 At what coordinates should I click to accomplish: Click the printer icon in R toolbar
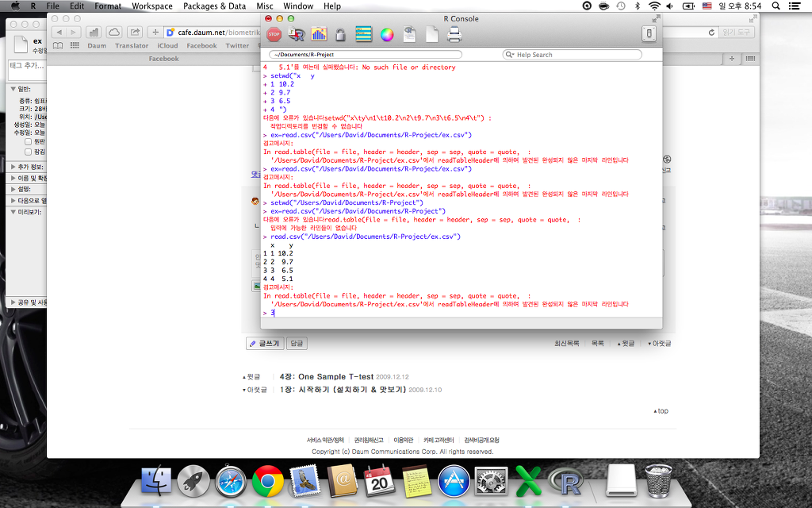click(454, 34)
